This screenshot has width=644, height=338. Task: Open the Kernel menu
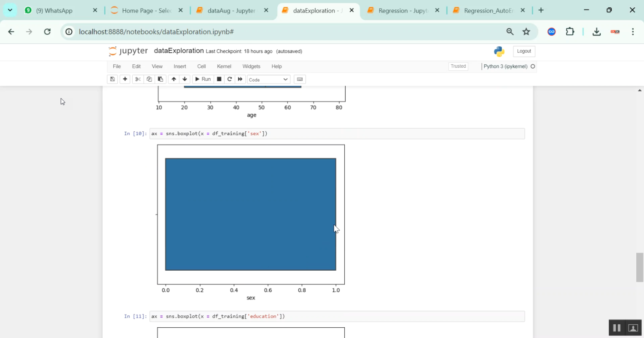pos(224,66)
